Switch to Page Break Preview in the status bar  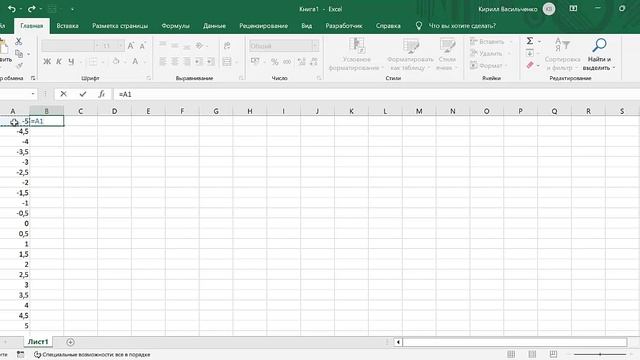tap(553, 354)
